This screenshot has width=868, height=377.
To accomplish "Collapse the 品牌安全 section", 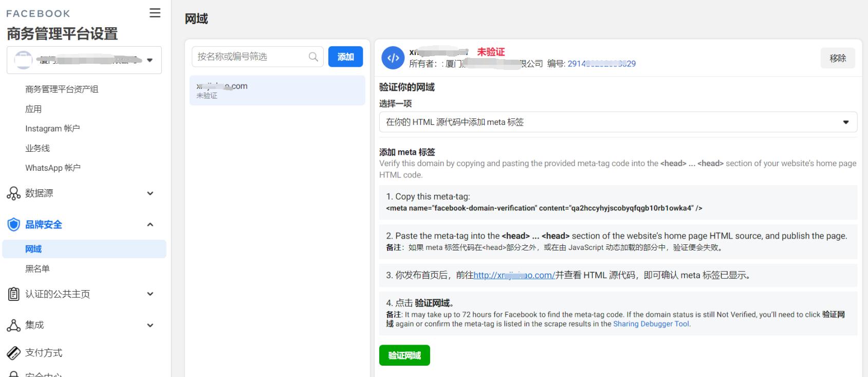I will tap(150, 224).
